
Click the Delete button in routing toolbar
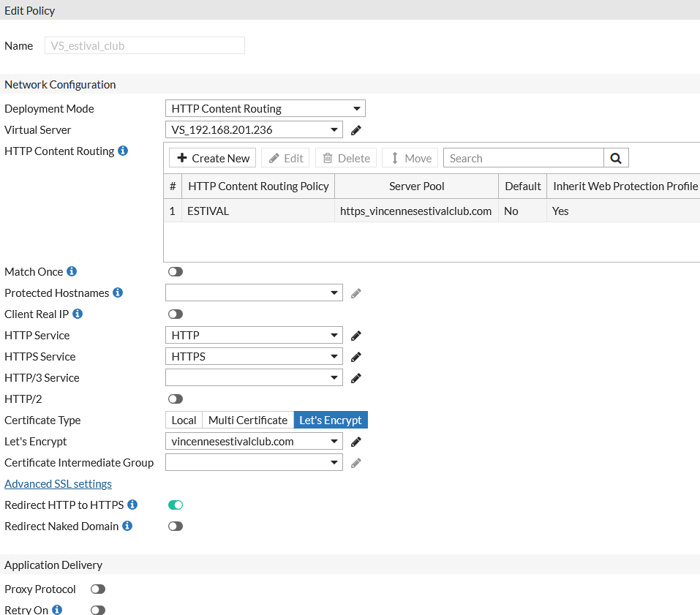point(346,158)
